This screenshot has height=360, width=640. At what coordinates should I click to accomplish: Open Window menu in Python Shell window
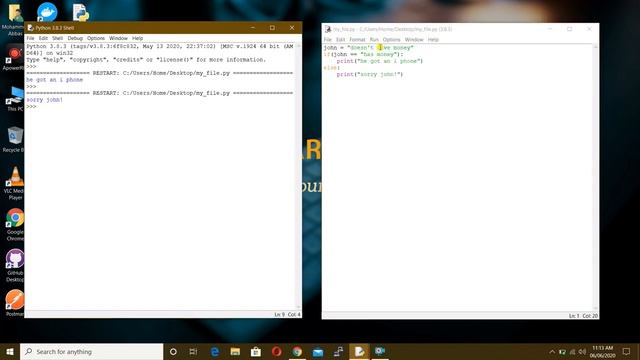point(118,38)
